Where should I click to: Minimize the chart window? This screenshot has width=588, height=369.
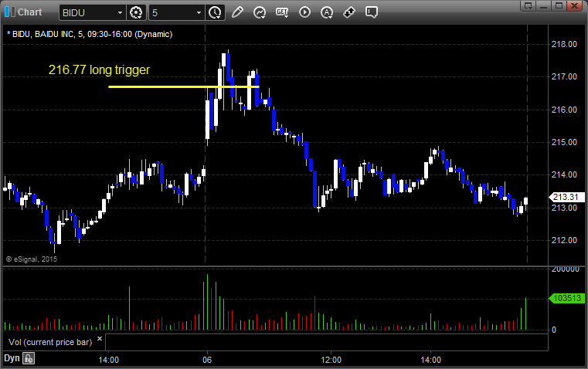coord(544,5)
